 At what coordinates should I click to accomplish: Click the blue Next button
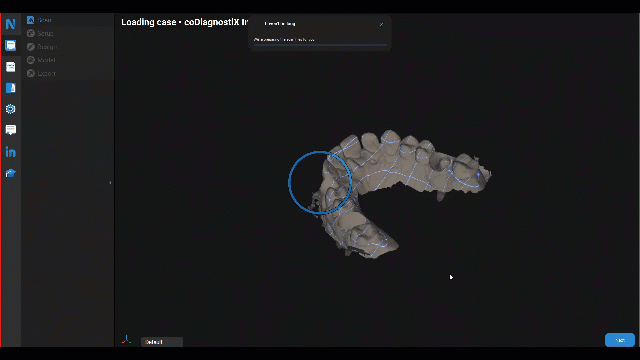coord(620,340)
